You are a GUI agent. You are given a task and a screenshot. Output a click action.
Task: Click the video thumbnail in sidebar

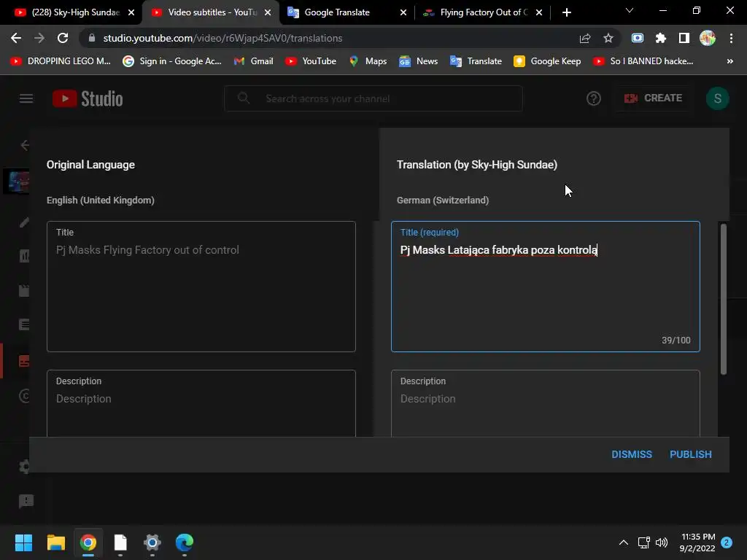18,181
